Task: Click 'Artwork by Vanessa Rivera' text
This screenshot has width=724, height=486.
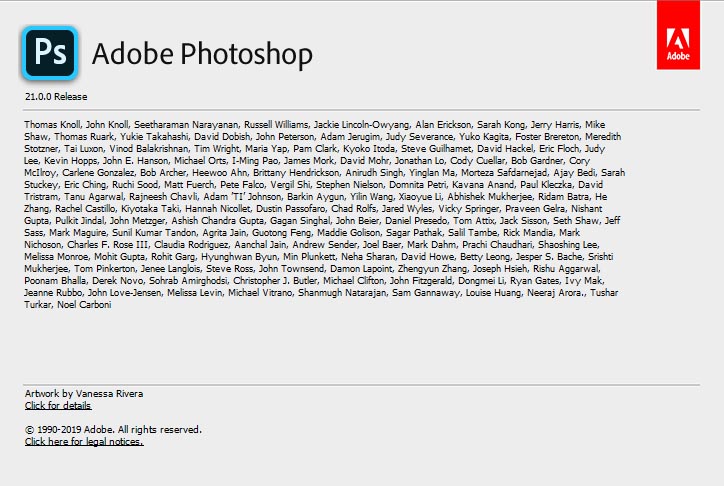Action: [x=84, y=394]
